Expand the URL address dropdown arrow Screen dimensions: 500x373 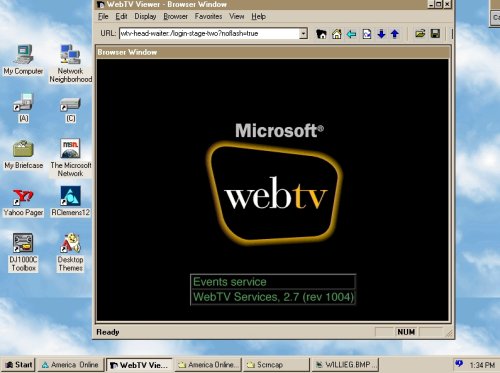(x=303, y=33)
